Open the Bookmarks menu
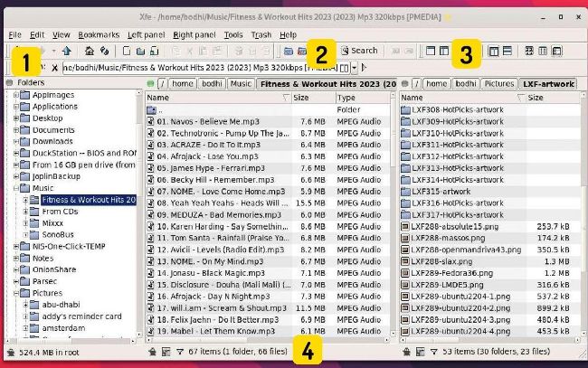Screen dimensions: 588x368 coord(99,33)
